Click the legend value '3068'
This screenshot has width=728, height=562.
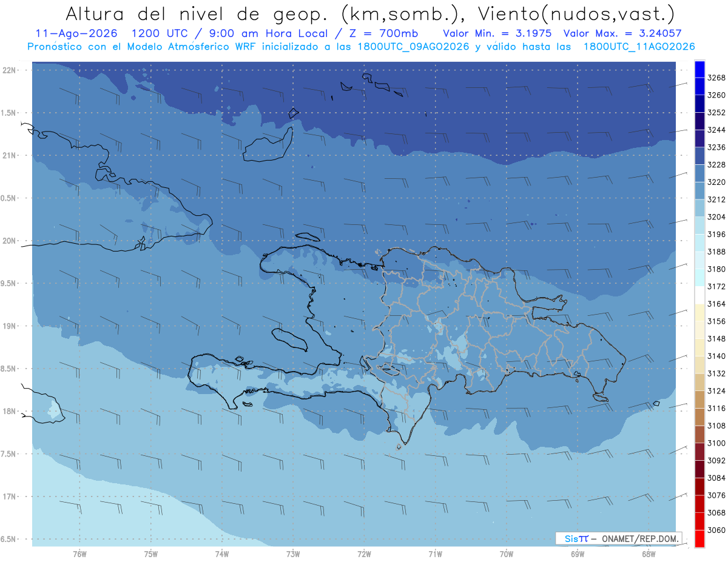pos(716,513)
